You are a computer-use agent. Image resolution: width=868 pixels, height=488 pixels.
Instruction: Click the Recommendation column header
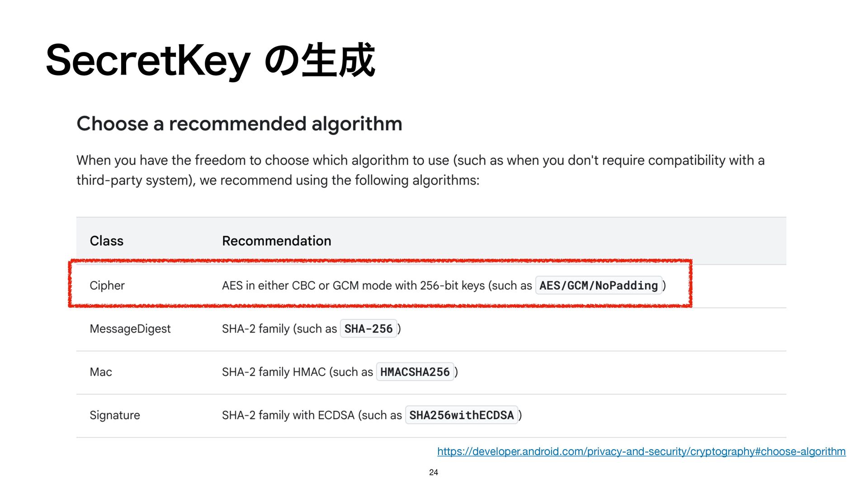277,241
